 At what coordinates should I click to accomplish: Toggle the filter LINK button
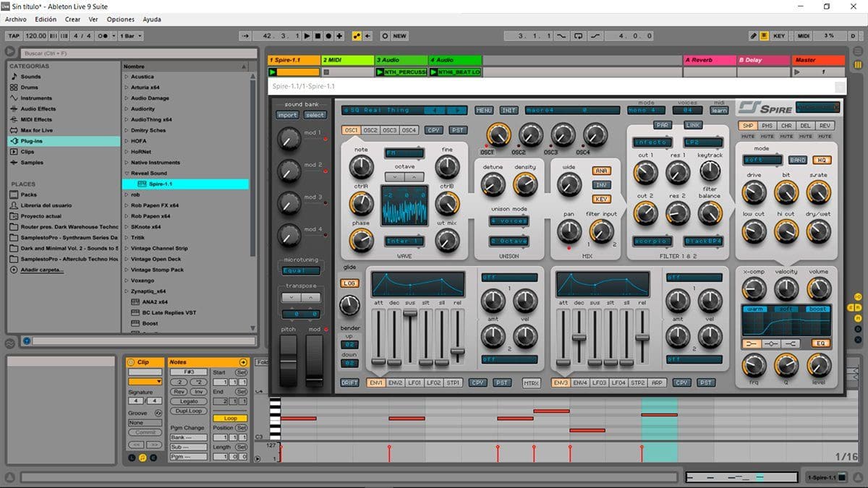coord(693,126)
